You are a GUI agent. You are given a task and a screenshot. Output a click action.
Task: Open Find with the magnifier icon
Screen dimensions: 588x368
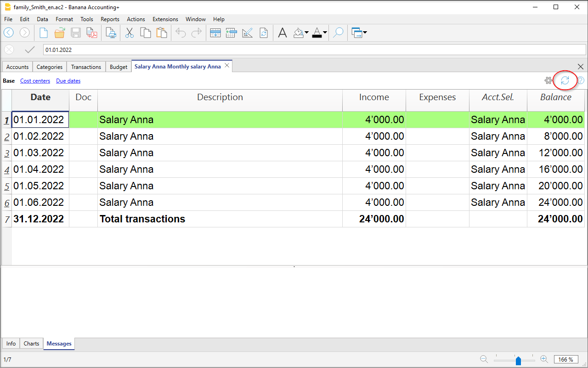[x=338, y=33]
